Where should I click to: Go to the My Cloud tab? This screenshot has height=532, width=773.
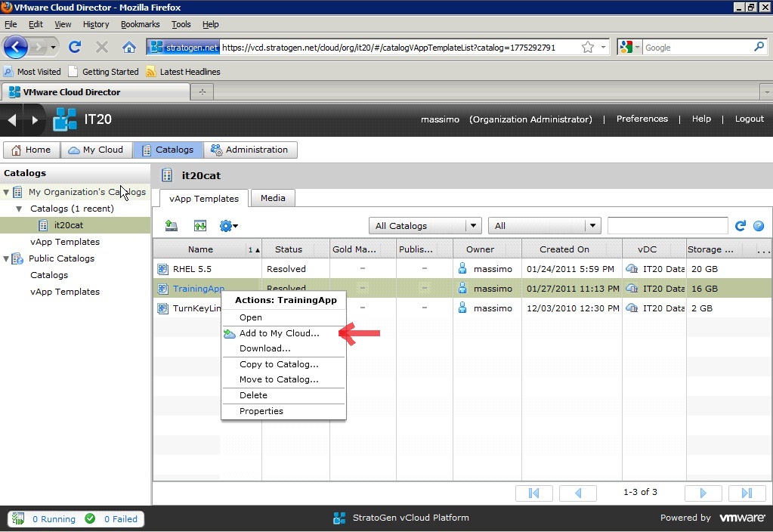click(97, 150)
